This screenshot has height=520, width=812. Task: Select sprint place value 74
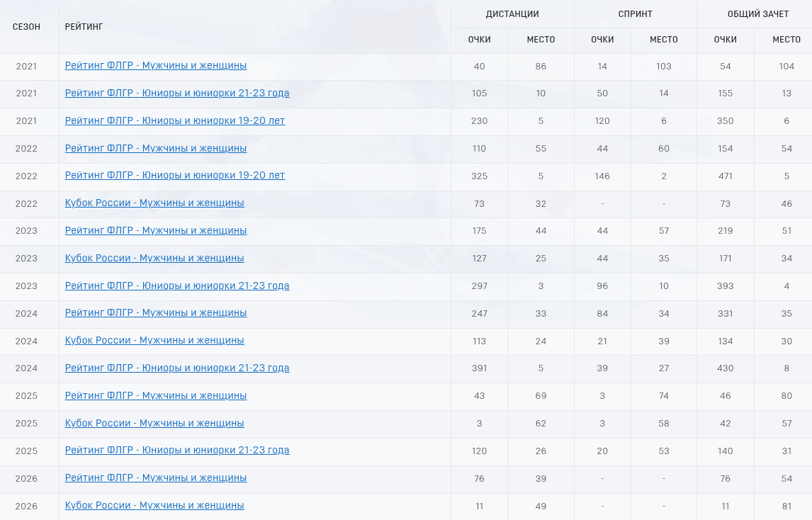664,396
